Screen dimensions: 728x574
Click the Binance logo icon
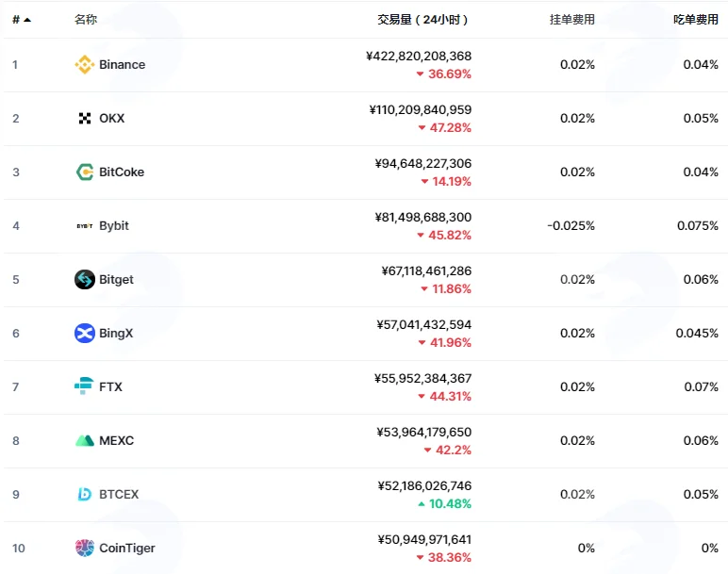pos(85,64)
